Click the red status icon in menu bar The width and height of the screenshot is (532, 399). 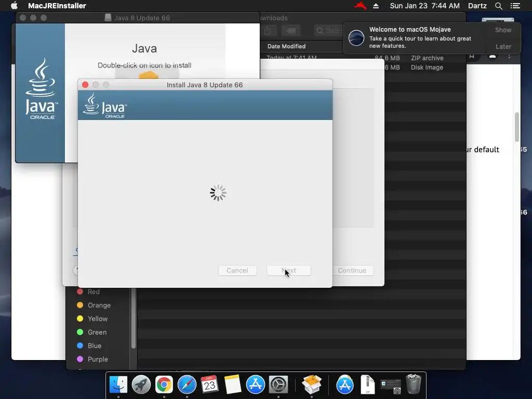[361, 6]
